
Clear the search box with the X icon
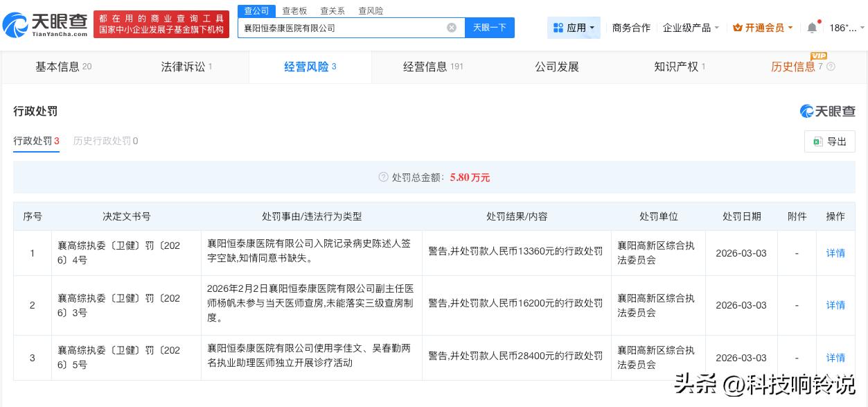click(x=452, y=28)
